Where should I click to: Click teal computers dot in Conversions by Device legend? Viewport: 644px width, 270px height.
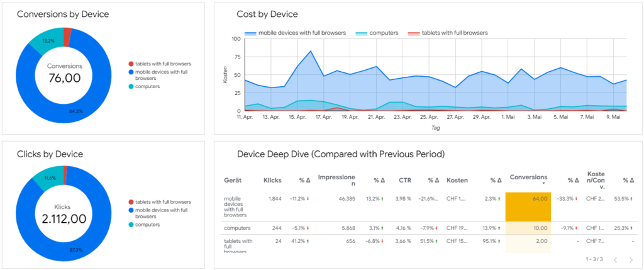(131, 86)
